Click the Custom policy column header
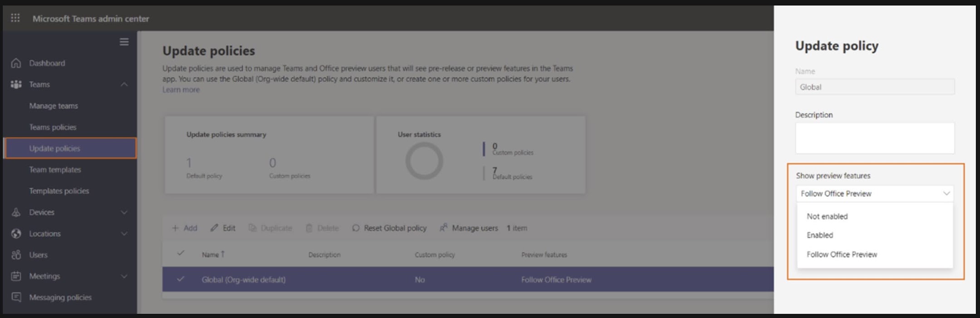The image size is (980, 318). (x=435, y=254)
